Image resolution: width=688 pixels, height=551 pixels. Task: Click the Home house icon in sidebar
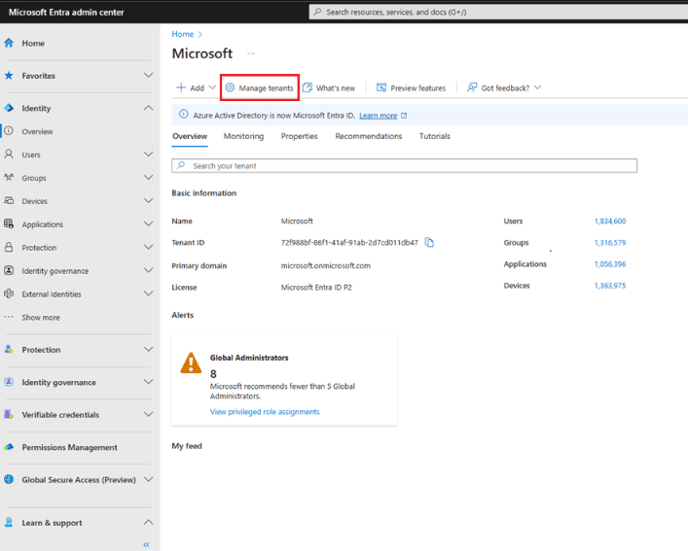coord(9,43)
